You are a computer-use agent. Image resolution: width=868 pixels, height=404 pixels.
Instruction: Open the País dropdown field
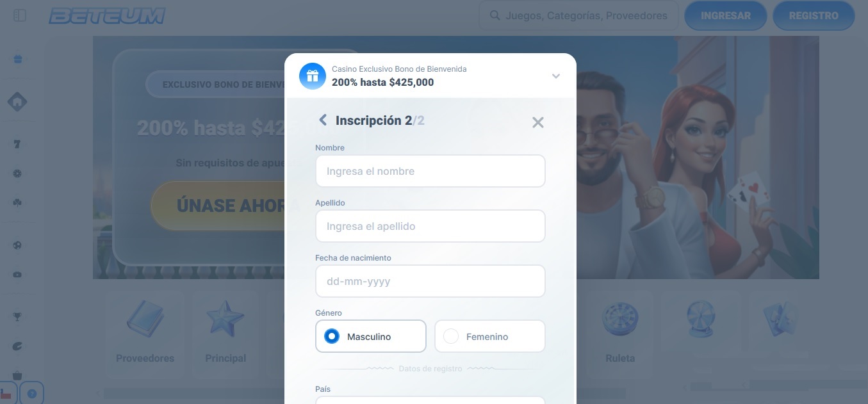430,401
